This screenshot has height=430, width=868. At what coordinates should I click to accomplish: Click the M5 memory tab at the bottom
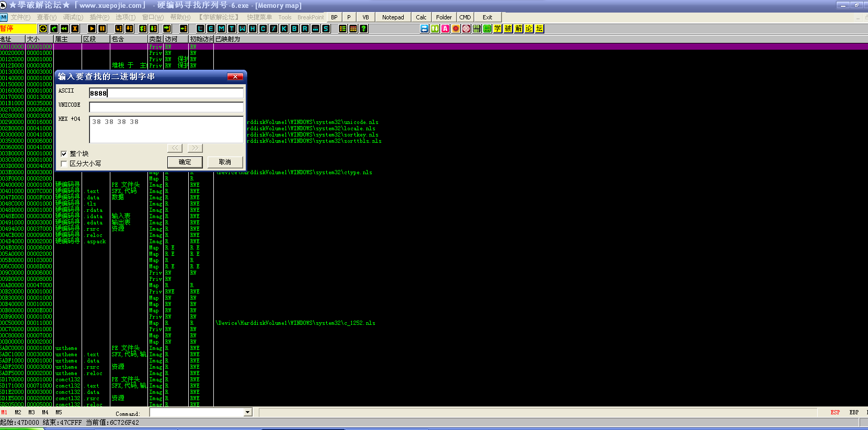[x=59, y=413]
